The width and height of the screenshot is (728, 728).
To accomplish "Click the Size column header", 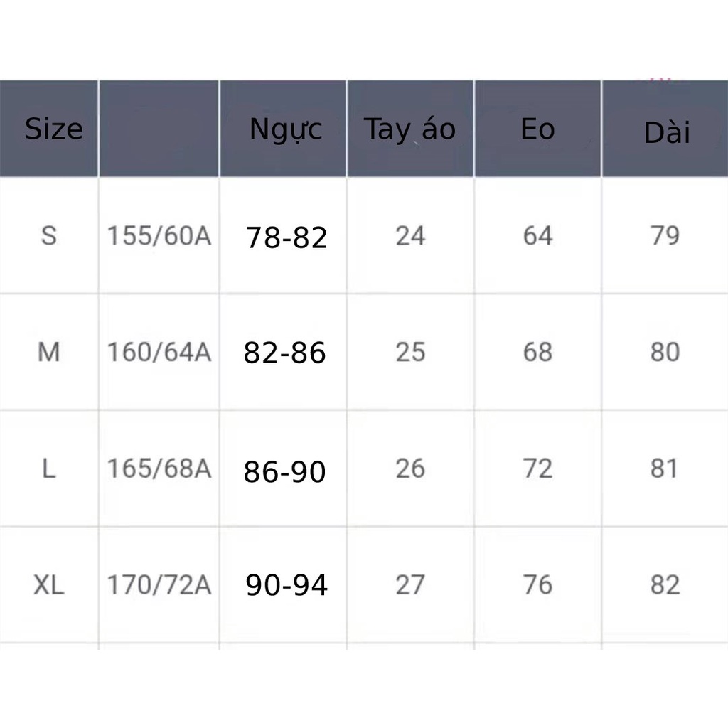I will pos(53,129).
